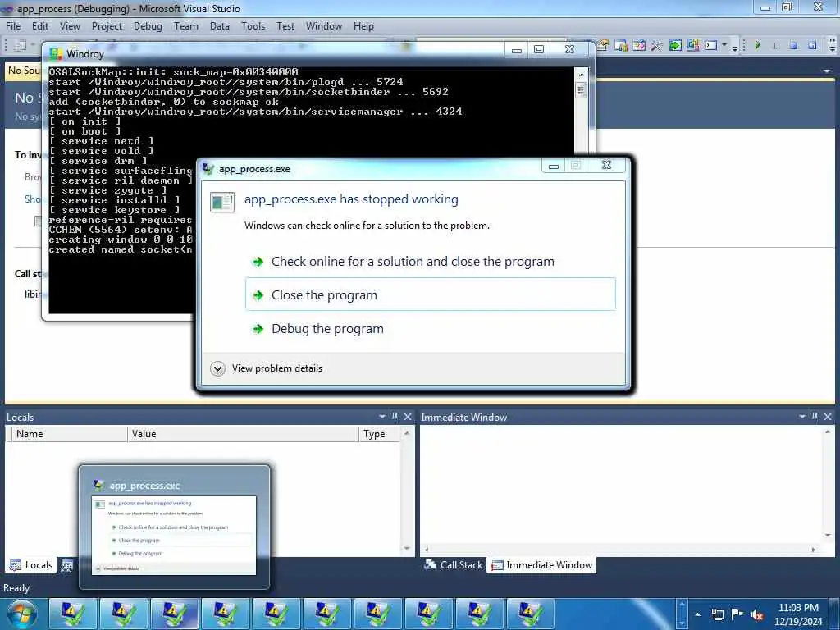
Task: Click the Type column header in Locals
Action: pos(380,434)
